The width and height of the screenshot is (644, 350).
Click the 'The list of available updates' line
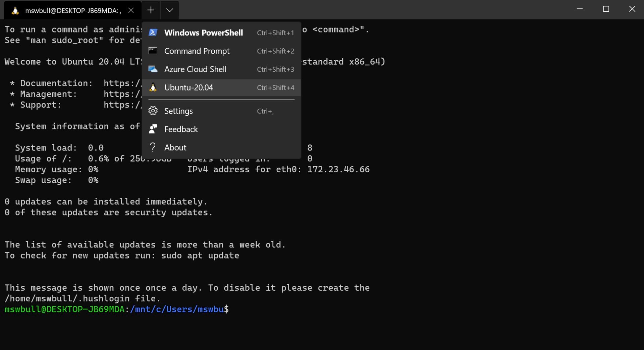point(145,245)
